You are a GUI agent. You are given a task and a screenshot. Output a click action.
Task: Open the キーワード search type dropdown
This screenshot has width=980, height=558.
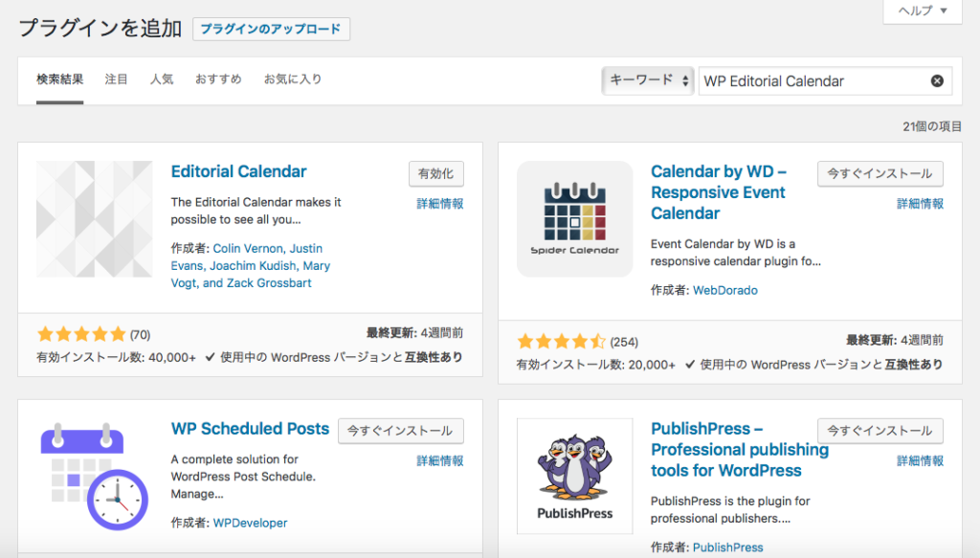click(x=648, y=80)
